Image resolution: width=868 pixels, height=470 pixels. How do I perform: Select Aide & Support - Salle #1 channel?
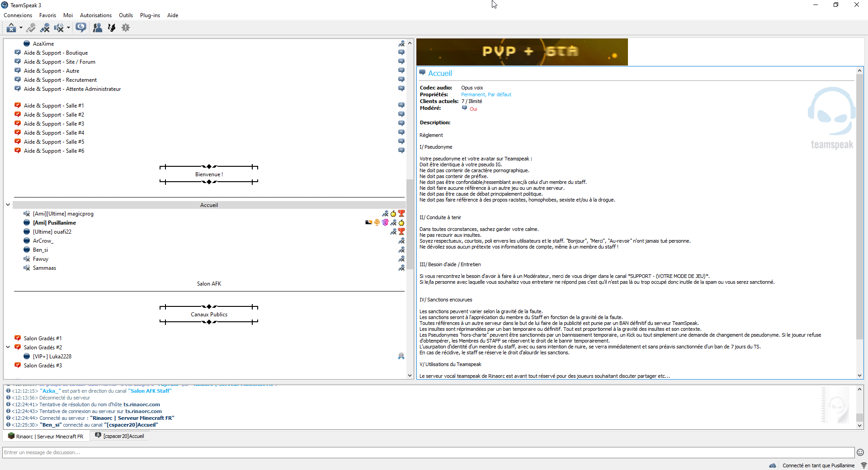pos(54,106)
